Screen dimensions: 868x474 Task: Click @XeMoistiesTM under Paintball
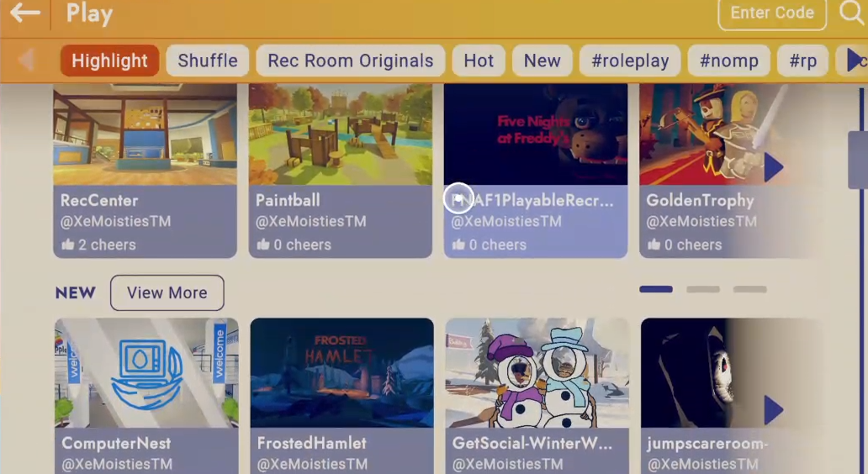tap(310, 221)
